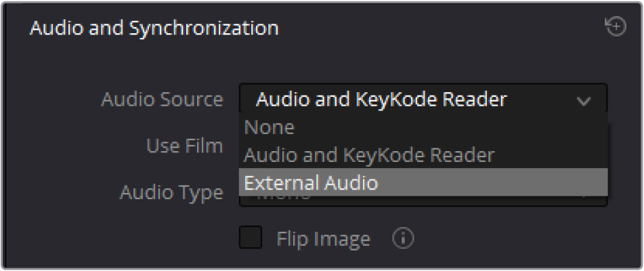The height and width of the screenshot is (271, 644).
Task: Click the Audio Source selected value field
Action: point(423,99)
